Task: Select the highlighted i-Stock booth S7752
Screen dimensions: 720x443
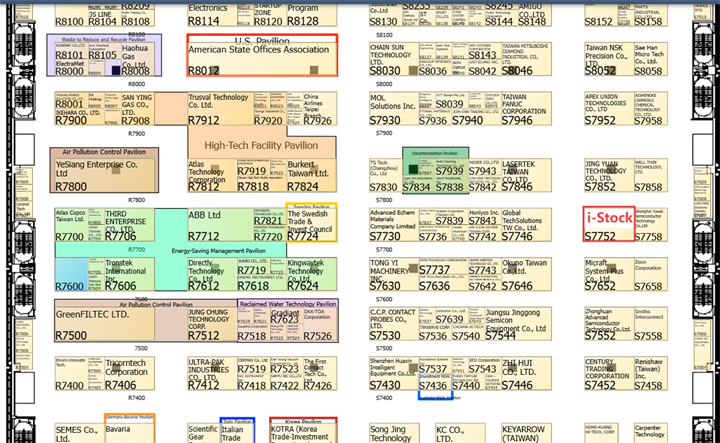Action: [x=608, y=222]
